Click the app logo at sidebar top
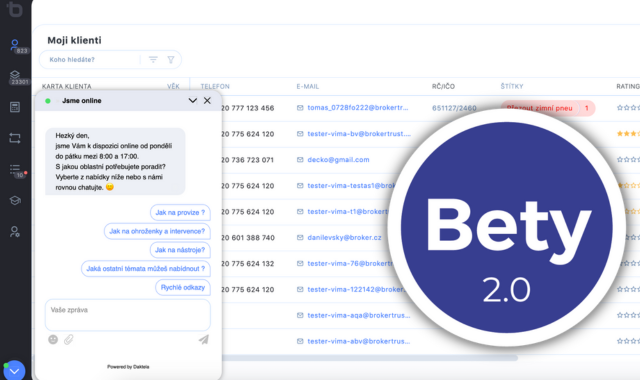640x380 pixels. [x=15, y=9]
